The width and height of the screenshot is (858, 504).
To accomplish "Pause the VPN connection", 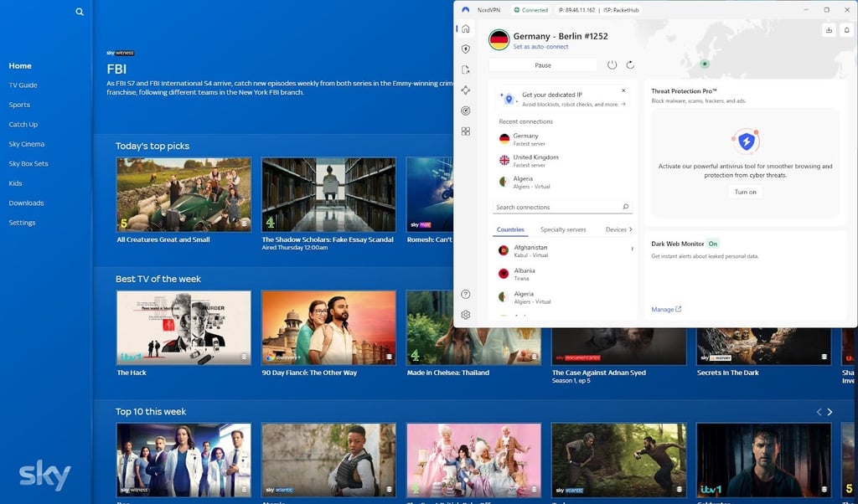I will [543, 65].
